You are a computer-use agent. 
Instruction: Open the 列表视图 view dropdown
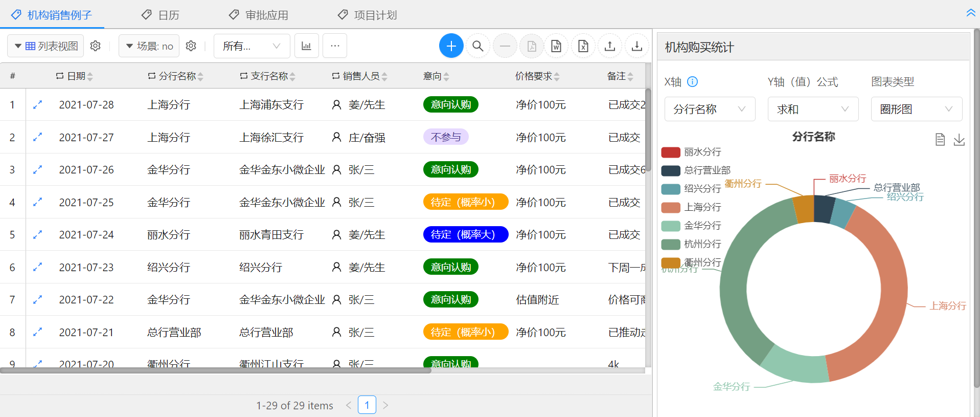(45, 46)
